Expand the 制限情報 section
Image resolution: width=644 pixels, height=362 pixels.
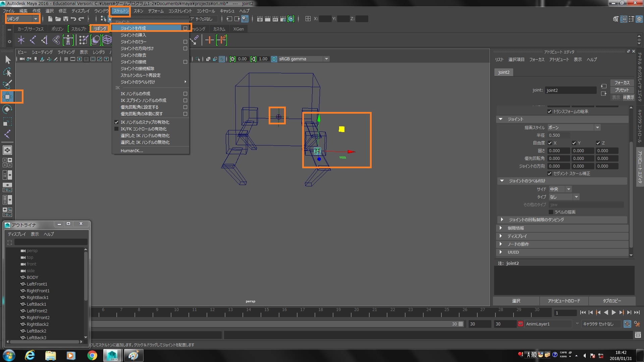pos(562,228)
